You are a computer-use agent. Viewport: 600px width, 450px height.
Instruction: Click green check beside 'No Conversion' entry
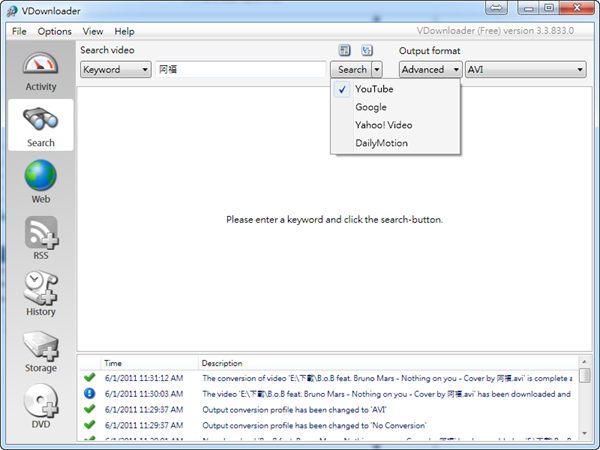[90, 425]
